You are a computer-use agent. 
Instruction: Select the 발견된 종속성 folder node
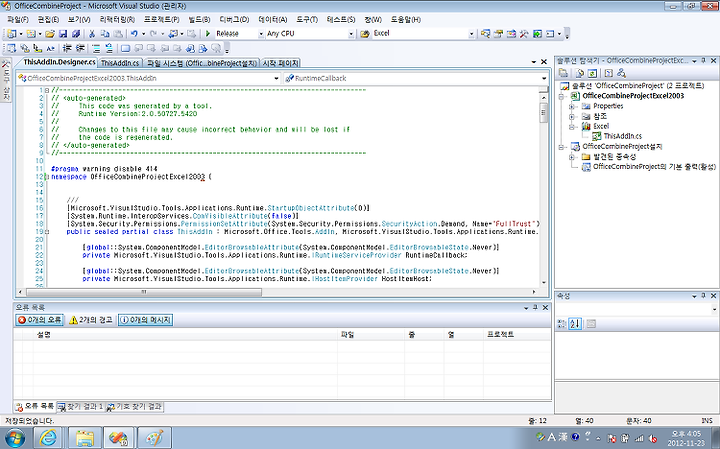pyautogui.click(x=614, y=157)
